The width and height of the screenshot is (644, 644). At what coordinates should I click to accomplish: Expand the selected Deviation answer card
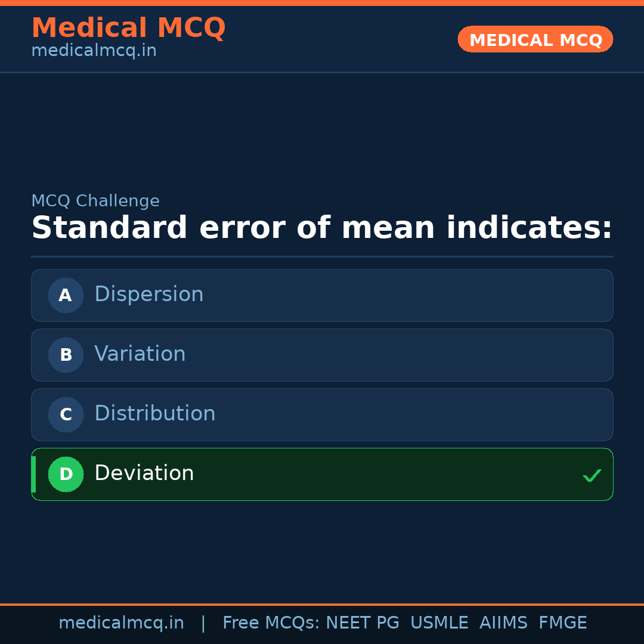point(322,474)
